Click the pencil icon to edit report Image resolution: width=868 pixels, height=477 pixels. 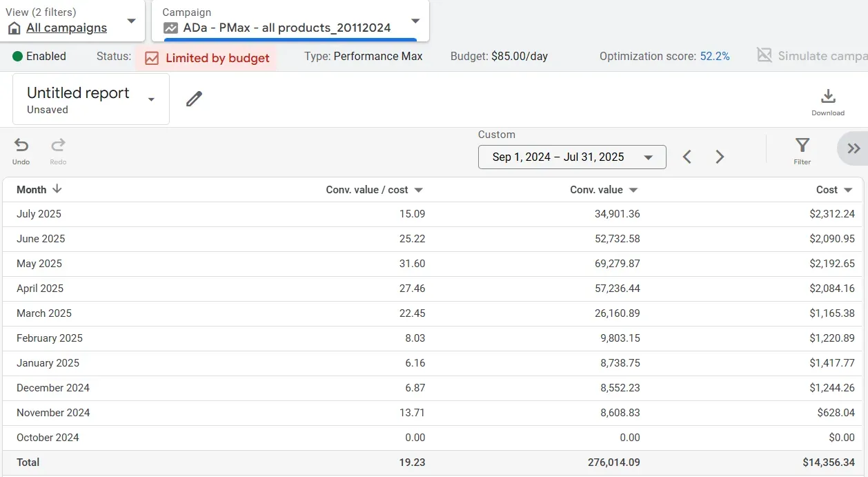pyautogui.click(x=194, y=98)
